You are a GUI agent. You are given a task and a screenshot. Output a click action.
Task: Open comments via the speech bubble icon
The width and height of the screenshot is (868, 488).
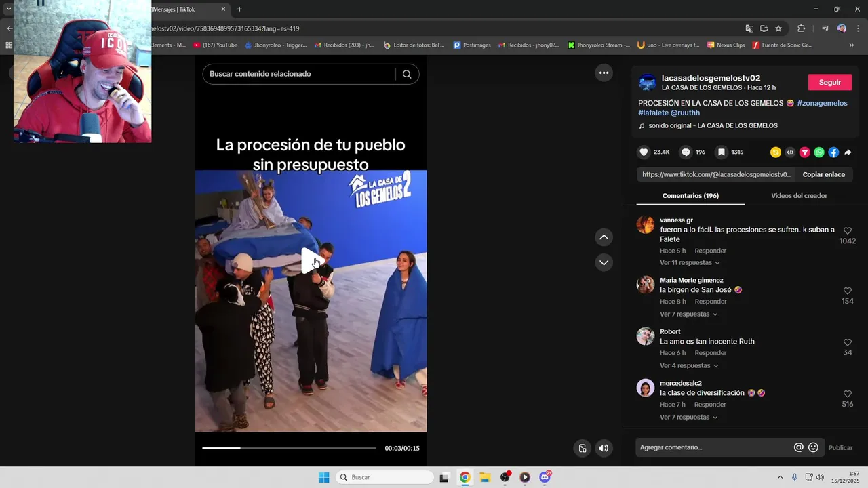pos(686,152)
